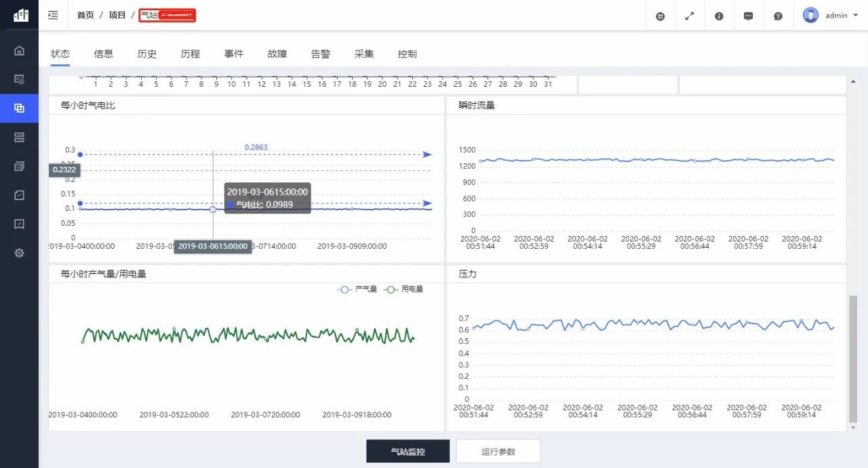Screen dimensions: 868x468
Task: Click the help question mark icon
Action: pos(778,16)
